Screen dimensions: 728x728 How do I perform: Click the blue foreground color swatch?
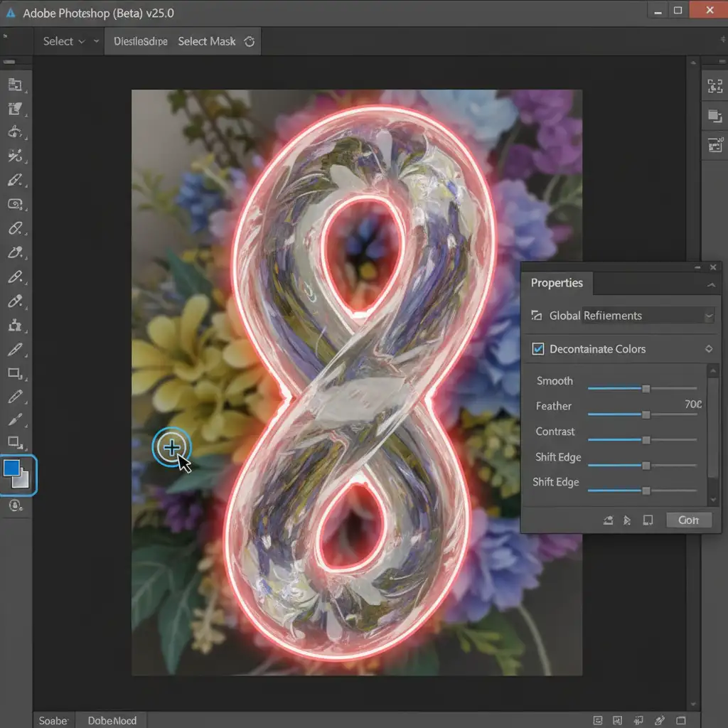[12, 469]
